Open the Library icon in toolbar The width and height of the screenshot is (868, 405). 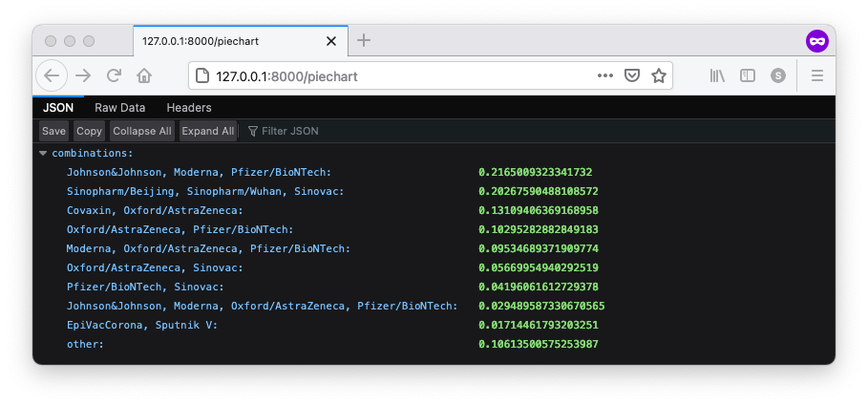717,75
